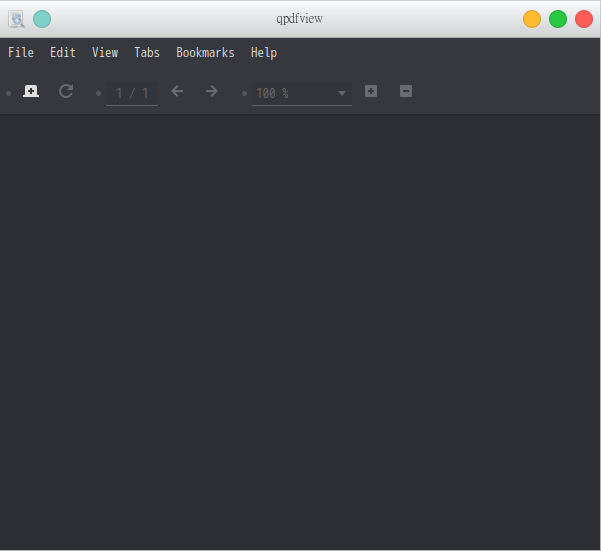
Task: Click the refresh toolbar icon
Action: click(x=66, y=91)
